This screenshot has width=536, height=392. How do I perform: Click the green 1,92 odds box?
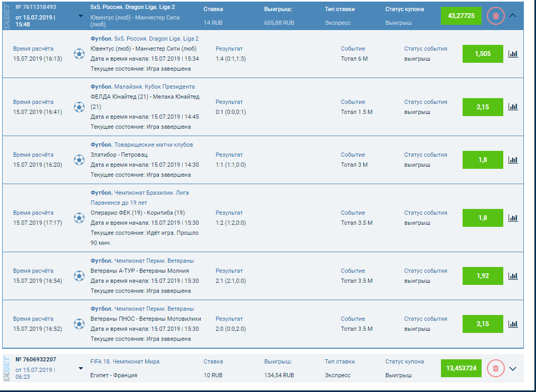coord(483,276)
